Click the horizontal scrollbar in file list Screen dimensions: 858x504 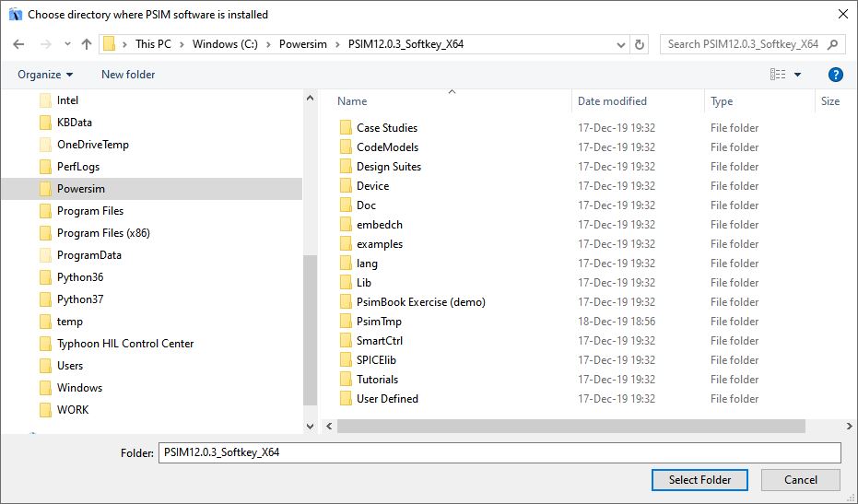[x=571, y=427]
